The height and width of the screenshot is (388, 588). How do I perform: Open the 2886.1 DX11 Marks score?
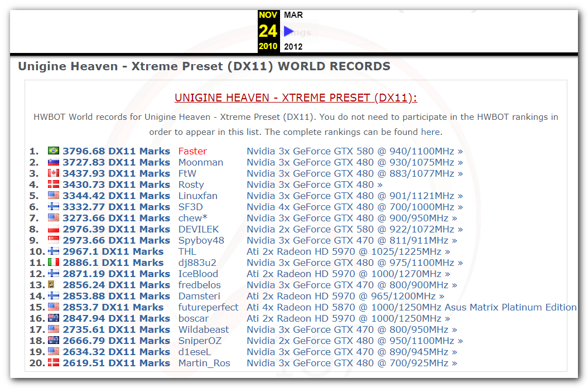(x=113, y=263)
